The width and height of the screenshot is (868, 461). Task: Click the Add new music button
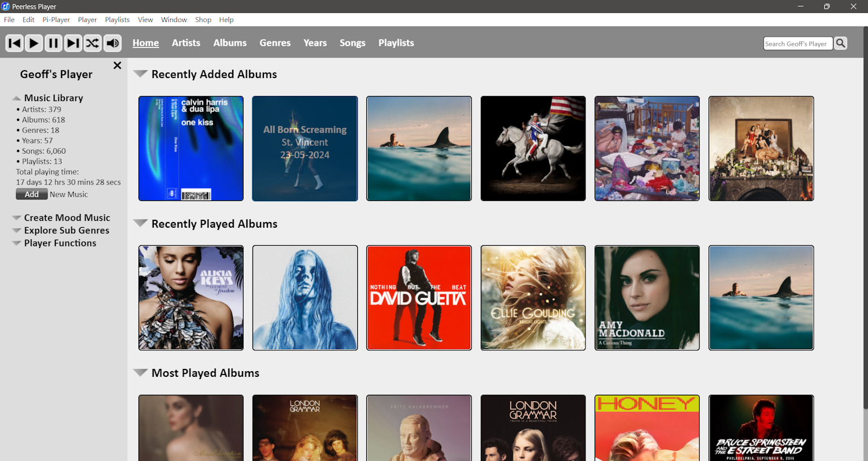tap(32, 194)
